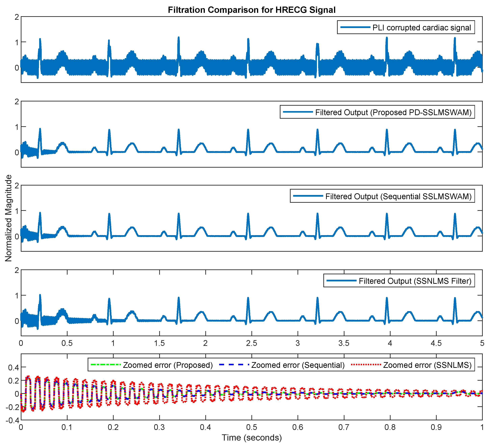
Task: Click the 0.5 tick label on the bottom error axis
Action: 252,427
